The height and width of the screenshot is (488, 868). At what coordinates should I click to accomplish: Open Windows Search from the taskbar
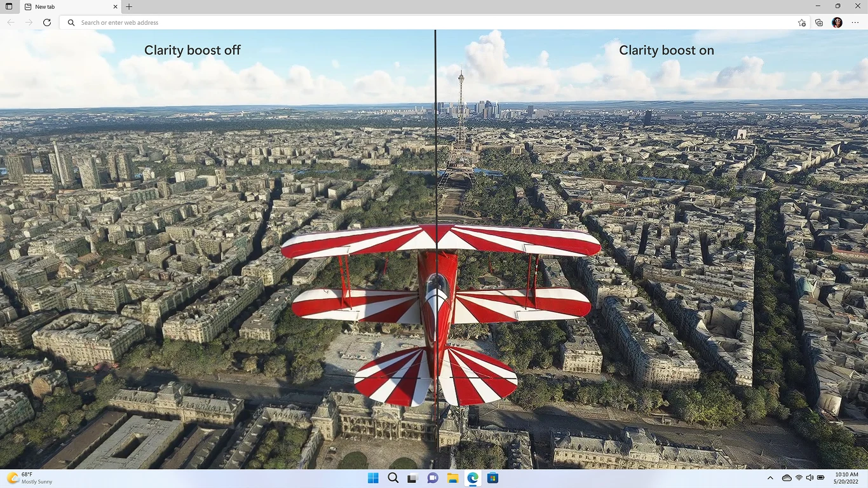393,478
